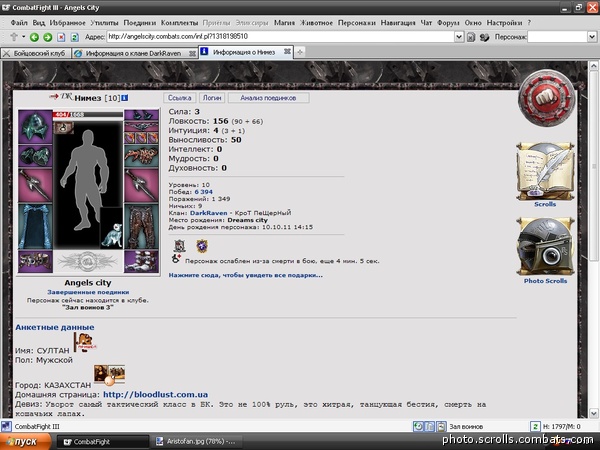Click the scrollbar up arrow
This screenshot has height=450, width=600.
pos(593,66)
